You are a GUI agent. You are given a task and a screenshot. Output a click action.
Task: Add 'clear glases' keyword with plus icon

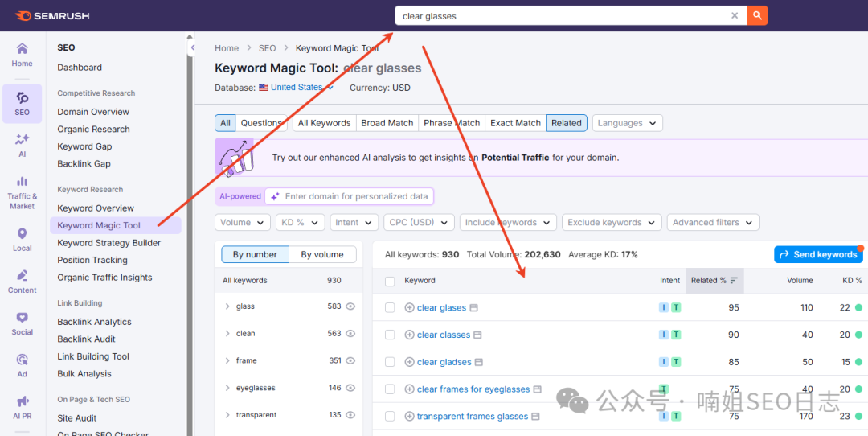click(x=410, y=307)
